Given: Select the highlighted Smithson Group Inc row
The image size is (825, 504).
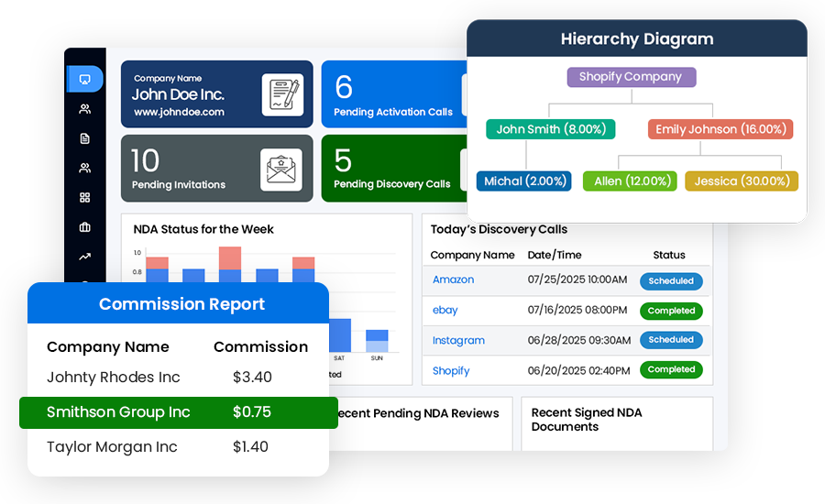Looking at the screenshot, I should pyautogui.click(x=179, y=412).
